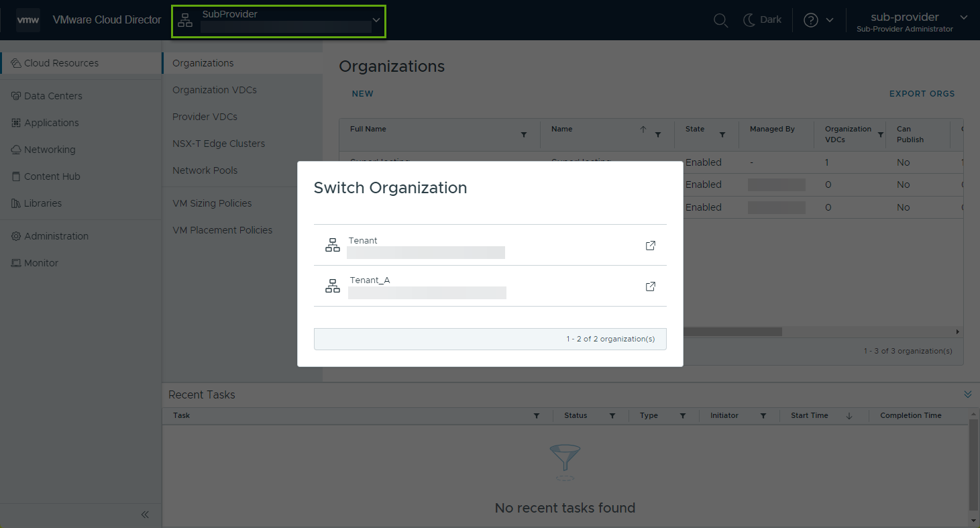Viewport: 980px width, 528px height.
Task: Click the Libraries icon
Action: coord(16,203)
